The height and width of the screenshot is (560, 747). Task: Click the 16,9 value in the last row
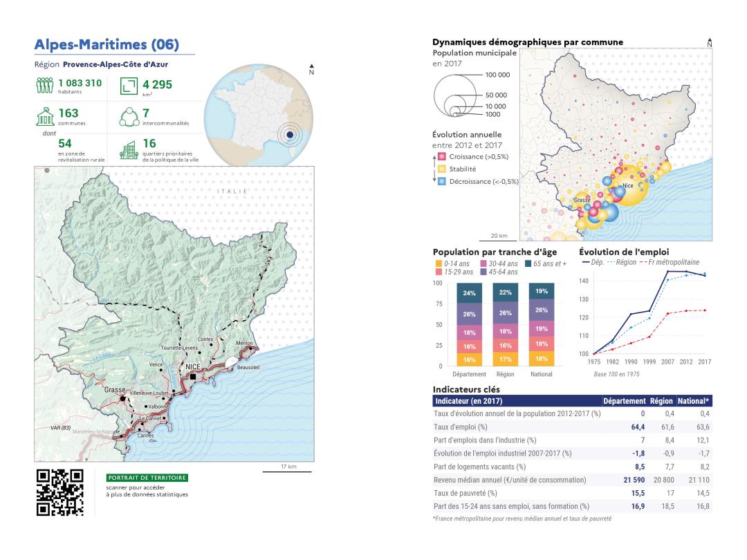[x=638, y=506]
